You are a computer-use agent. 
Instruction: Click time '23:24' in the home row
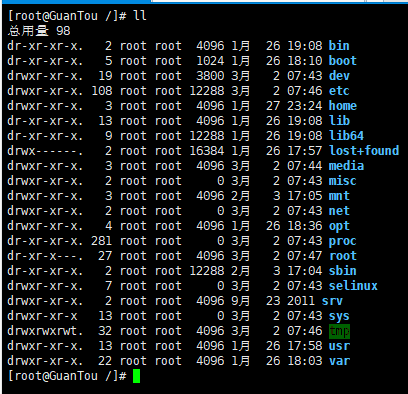pos(305,106)
